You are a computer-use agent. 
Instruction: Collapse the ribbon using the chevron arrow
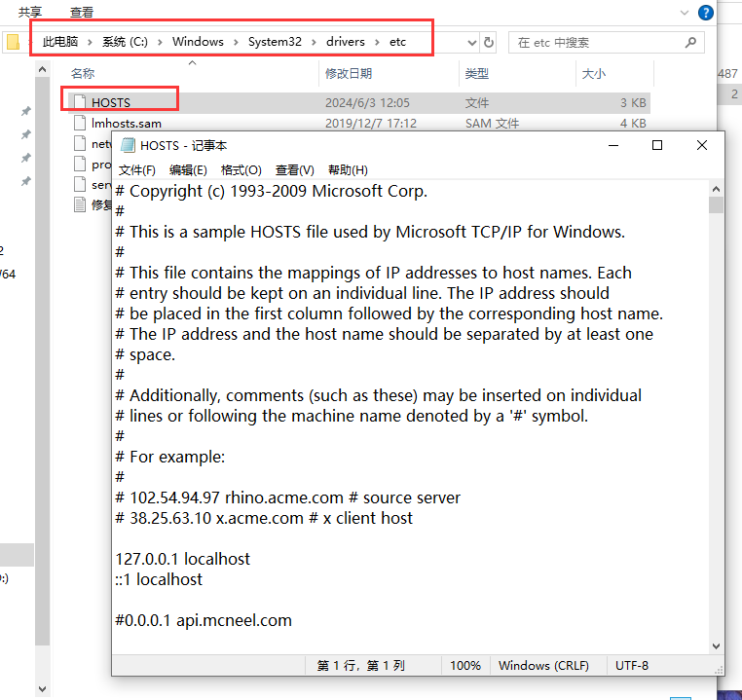(x=682, y=13)
